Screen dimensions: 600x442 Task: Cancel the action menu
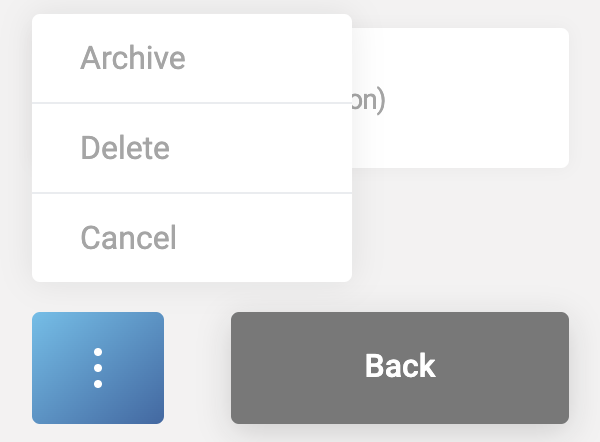(128, 238)
